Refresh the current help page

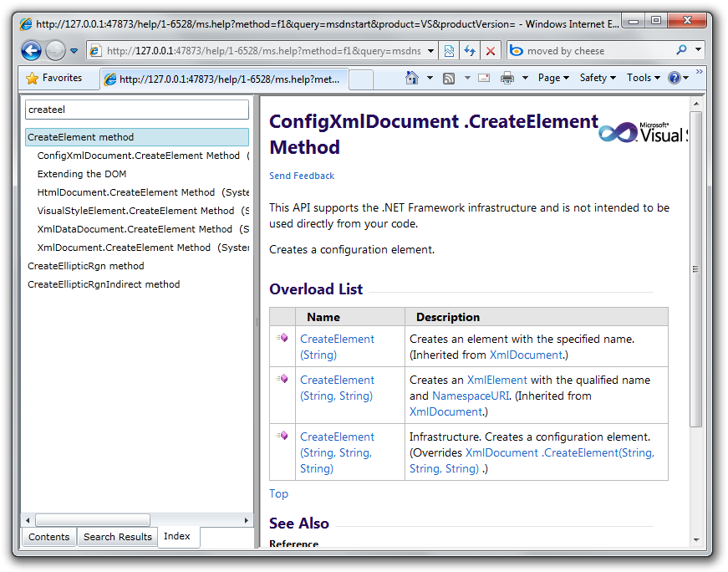pyautogui.click(x=469, y=51)
